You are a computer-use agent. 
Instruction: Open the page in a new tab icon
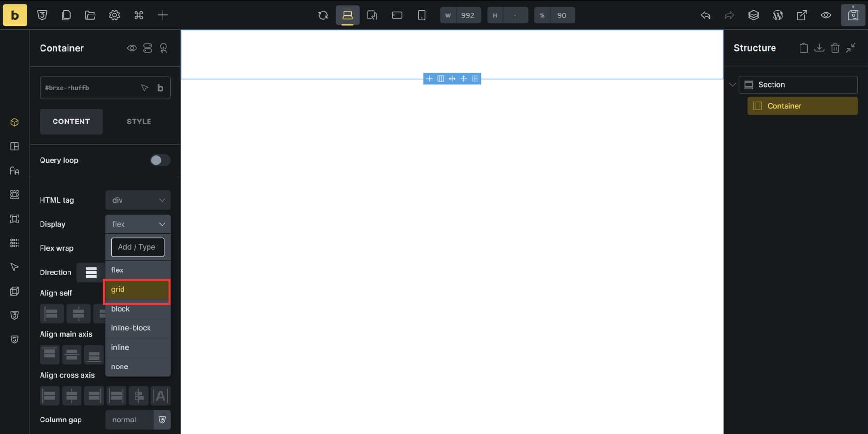tap(801, 15)
